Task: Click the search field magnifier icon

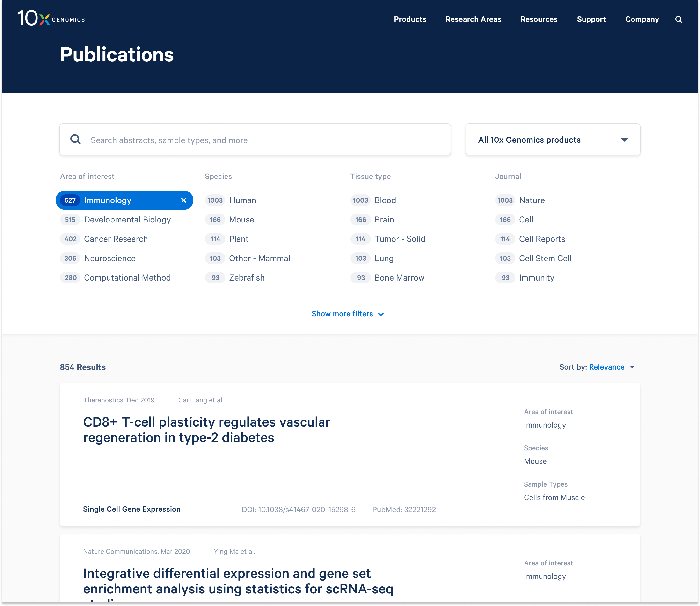Action: tap(75, 139)
